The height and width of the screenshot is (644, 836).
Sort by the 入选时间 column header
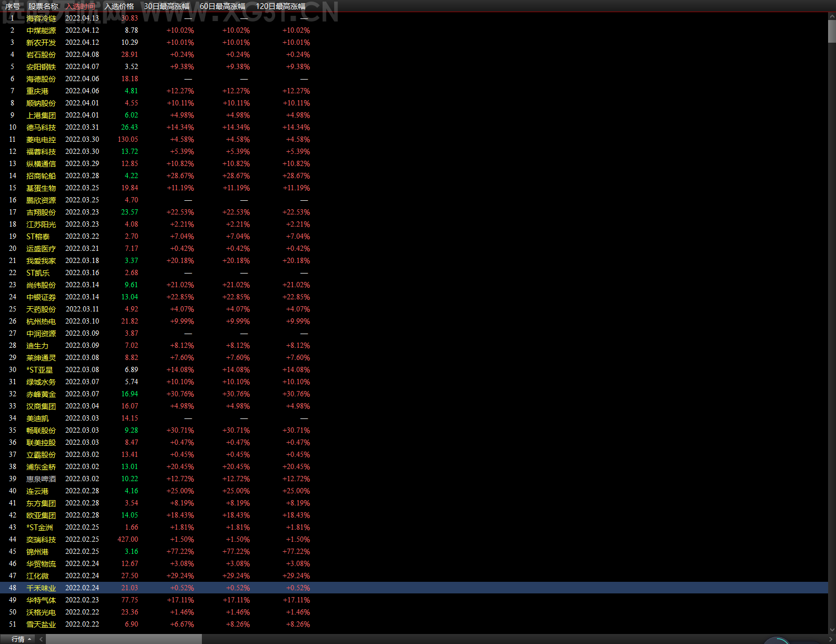point(81,6)
